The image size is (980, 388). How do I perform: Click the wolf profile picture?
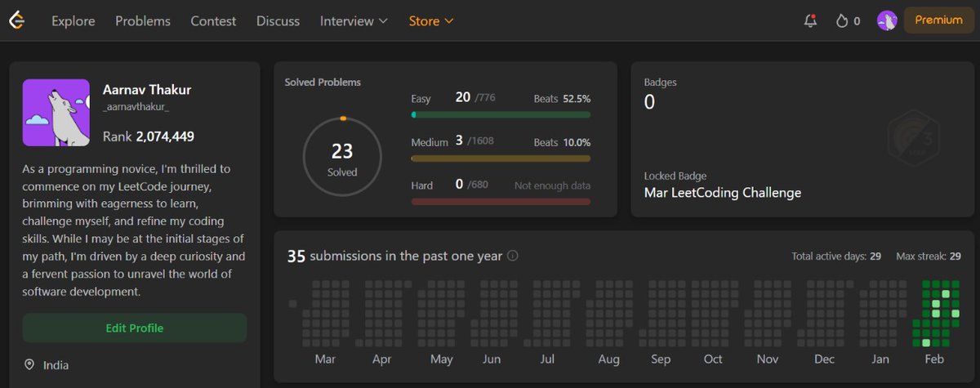click(x=56, y=113)
